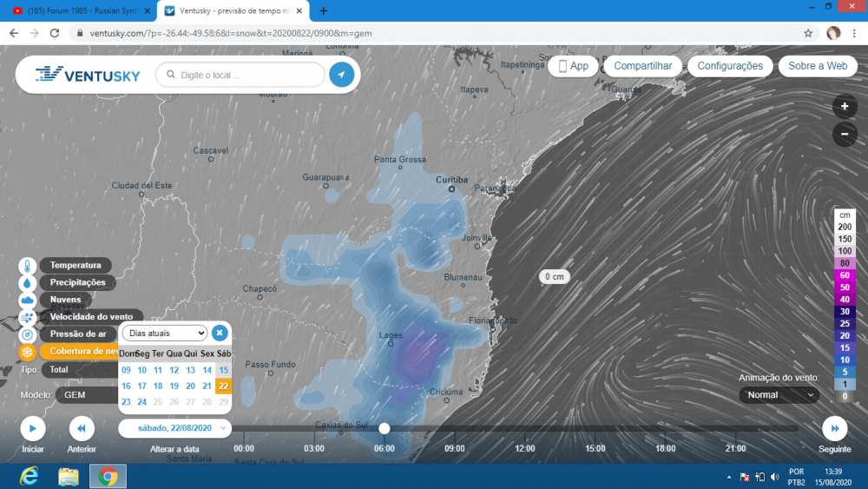Screen dimensions: 868x489
Task: Expand the wind animation Normal dropdown
Action: coord(779,395)
